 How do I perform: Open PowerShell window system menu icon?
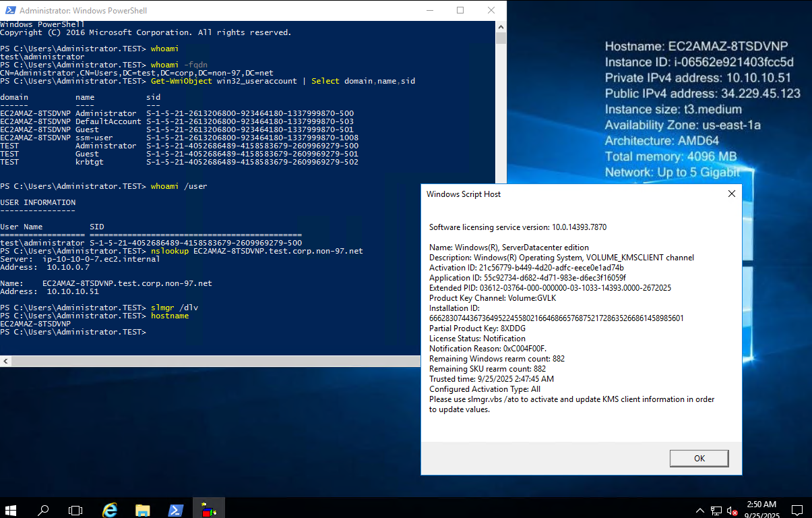pos(9,10)
